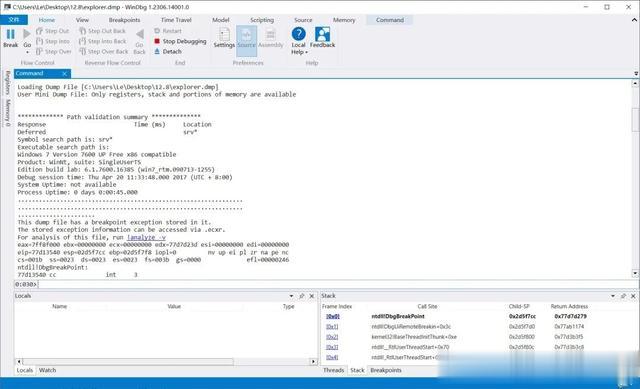This screenshot has width=640, height=389.
Task: Click Step Over Back button
Action: pyautogui.click(x=104, y=51)
